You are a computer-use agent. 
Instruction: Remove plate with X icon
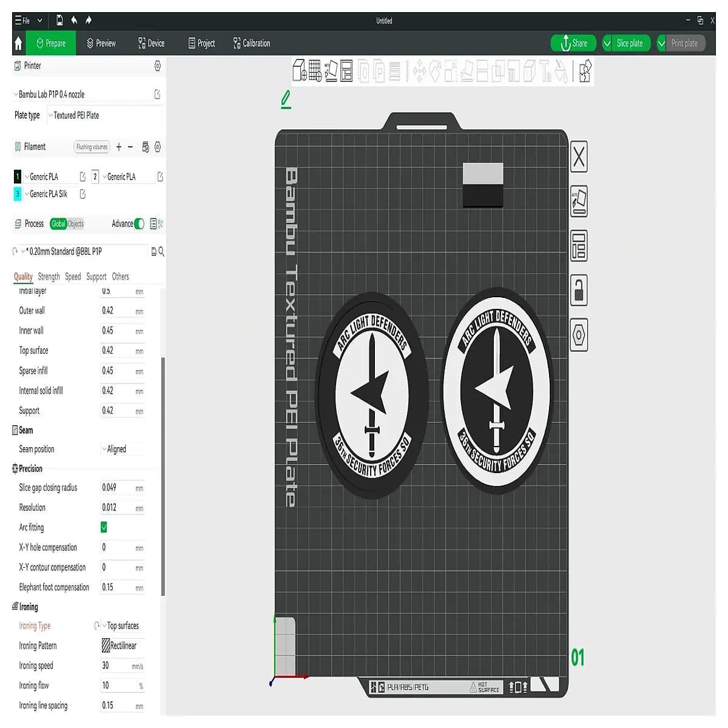coord(579,157)
